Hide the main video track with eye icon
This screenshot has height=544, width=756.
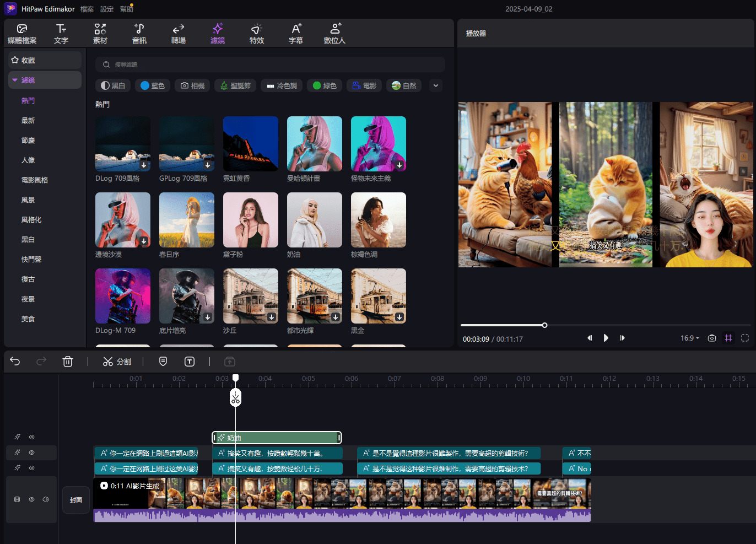click(x=32, y=499)
